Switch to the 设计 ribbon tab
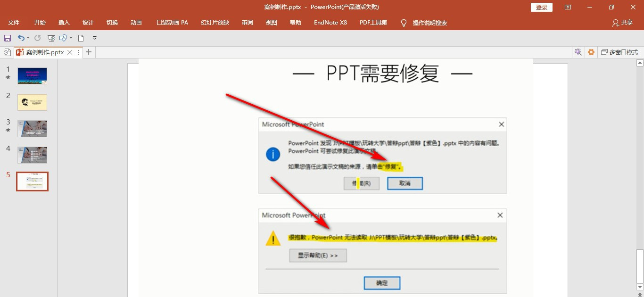 (x=88, y=22)
